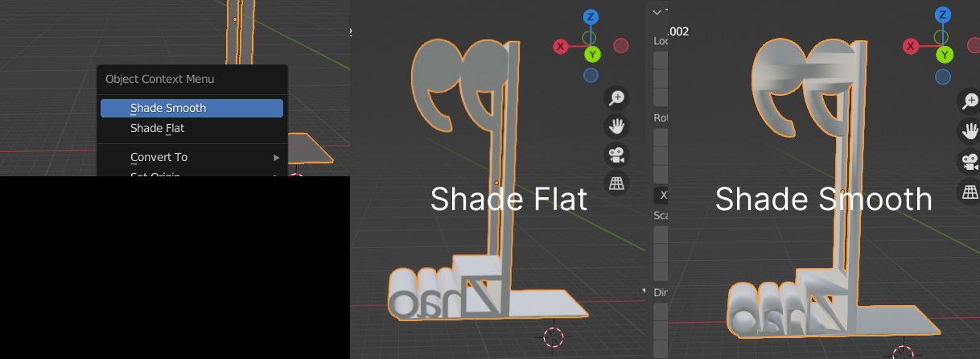980x359 pixels.
Task: Click pan hand icon in Shade Flat viewport
Action: click(617, 126)
